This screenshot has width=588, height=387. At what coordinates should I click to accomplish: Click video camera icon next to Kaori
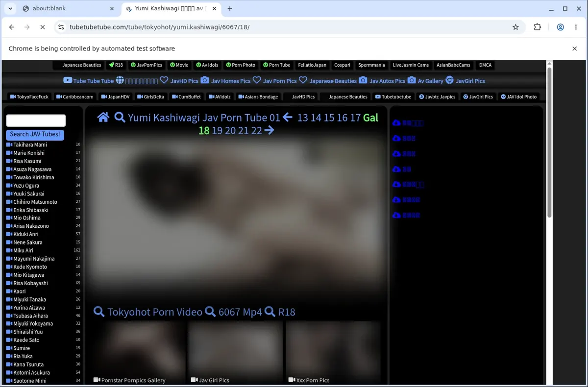point(9,291)
